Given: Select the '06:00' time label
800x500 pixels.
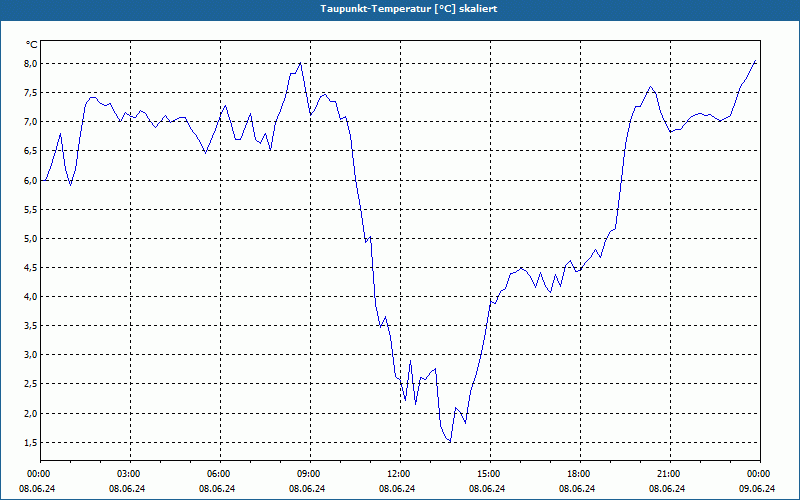Looking at the screenshot, I should pos(220,474).
